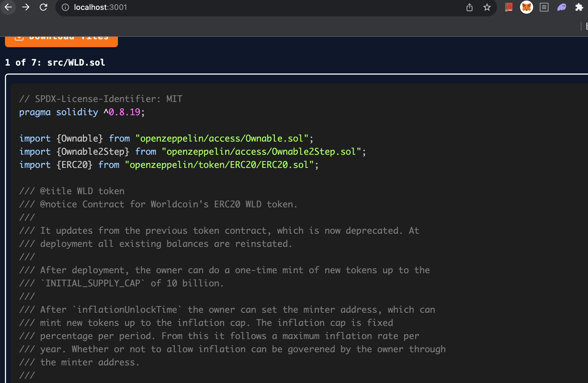Click 'the minter address.' comment line
Viewport: 588px width, 383px height.
click(80, 362)
